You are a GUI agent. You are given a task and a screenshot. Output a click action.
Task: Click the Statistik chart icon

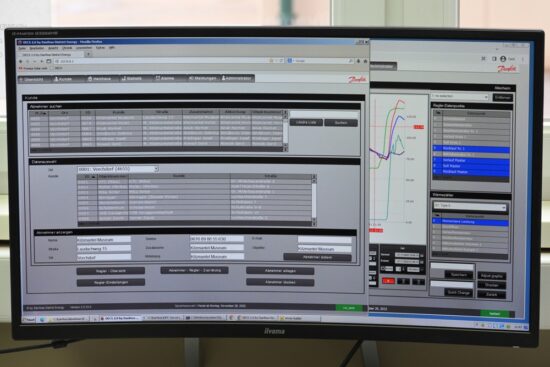[x=123, y=79]
